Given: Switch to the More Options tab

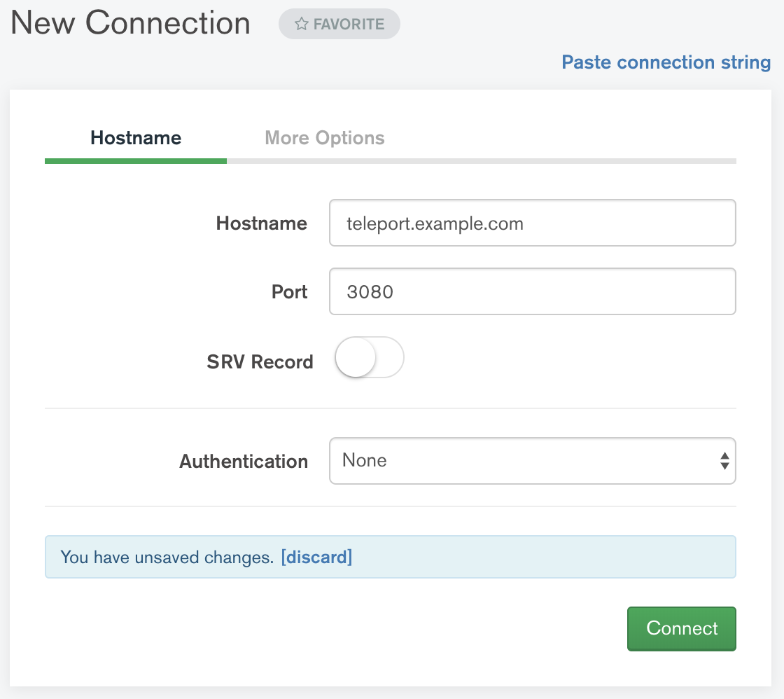Looking at the screenshot, I should click(x=324, y=138).
